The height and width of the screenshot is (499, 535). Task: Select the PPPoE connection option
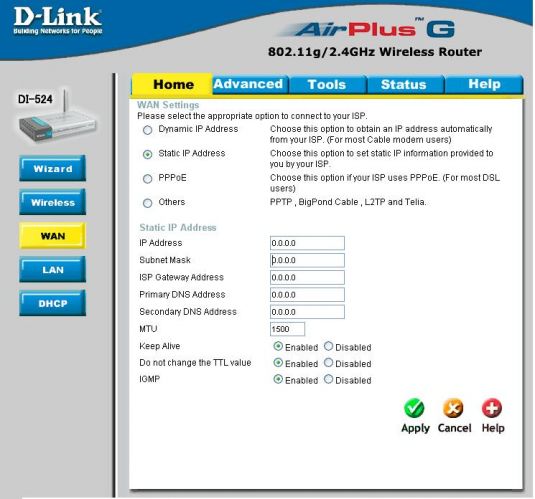tap(147, 179)
